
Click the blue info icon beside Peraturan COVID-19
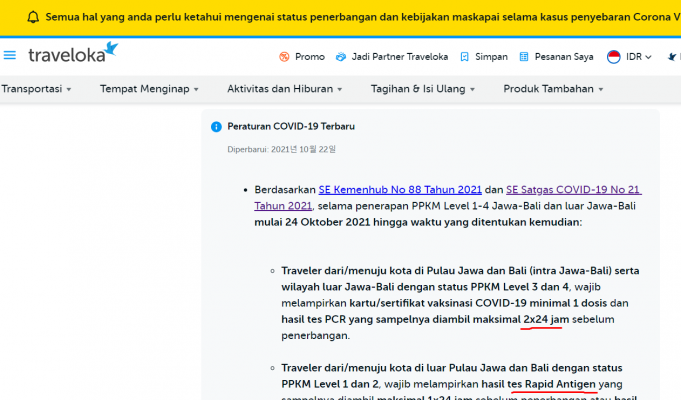tap(215, 127)
